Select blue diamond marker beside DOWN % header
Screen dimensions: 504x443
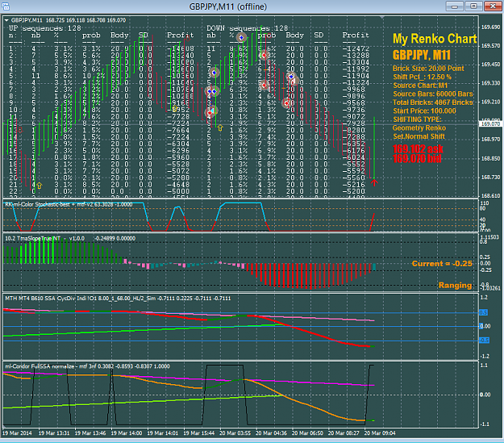coord(241,38)
